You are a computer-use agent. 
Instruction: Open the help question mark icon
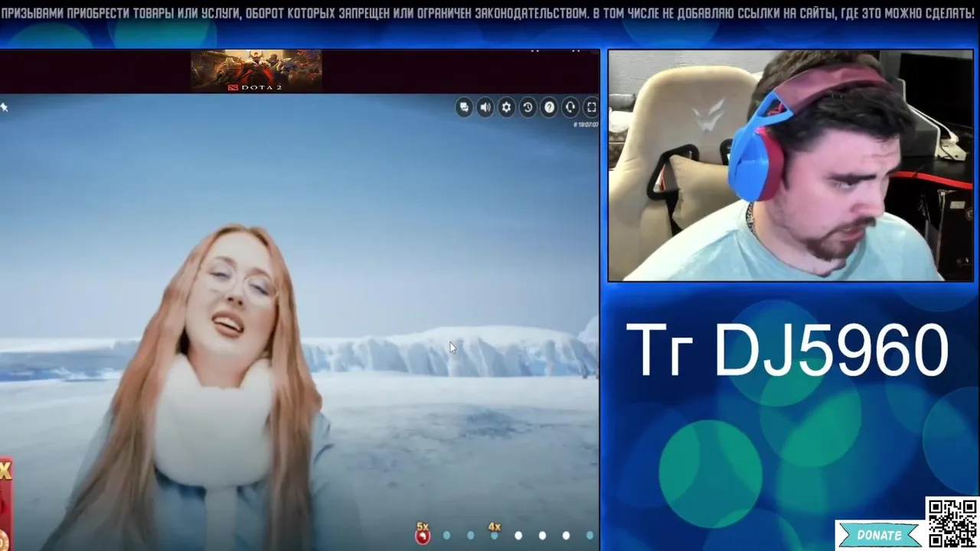[549, 108]
